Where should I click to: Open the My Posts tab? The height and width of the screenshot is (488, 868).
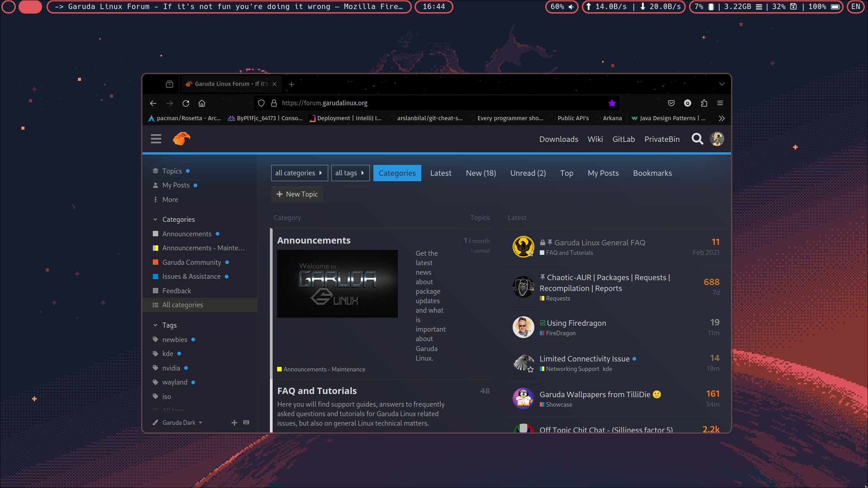[x=603, y=173]
